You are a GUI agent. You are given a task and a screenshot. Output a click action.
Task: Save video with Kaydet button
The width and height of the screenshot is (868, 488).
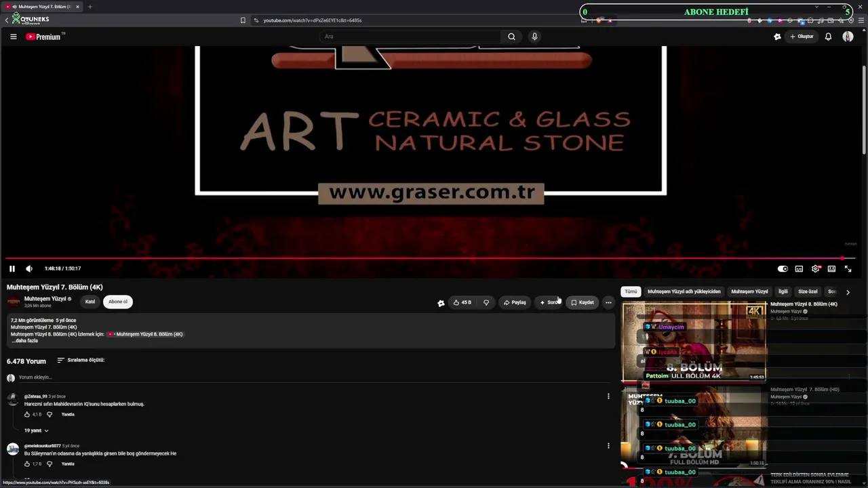(583, 302)
